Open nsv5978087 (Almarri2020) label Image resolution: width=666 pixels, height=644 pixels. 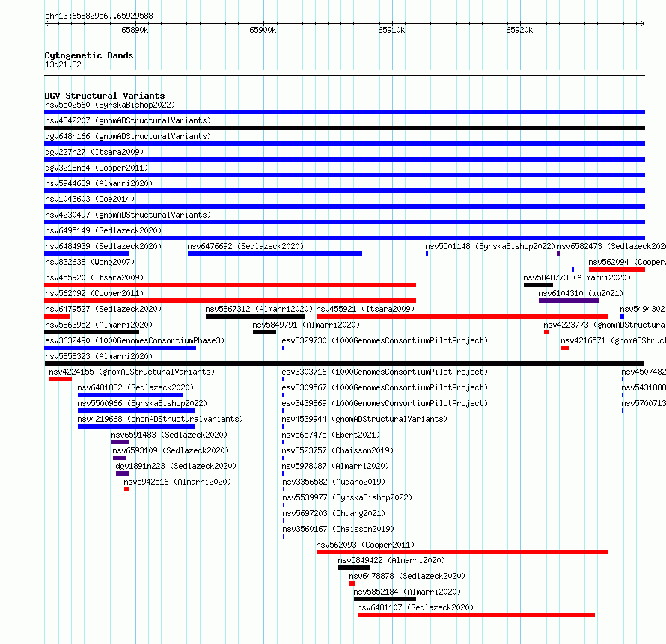(335, 466)
